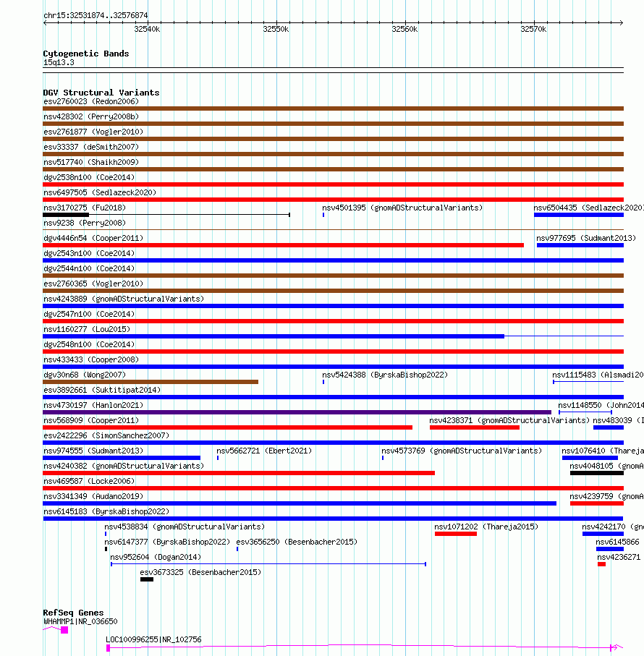Click esv33337 (deSmith2007) label
Viewport: 644px width, 656px height.
click(90, 147)
